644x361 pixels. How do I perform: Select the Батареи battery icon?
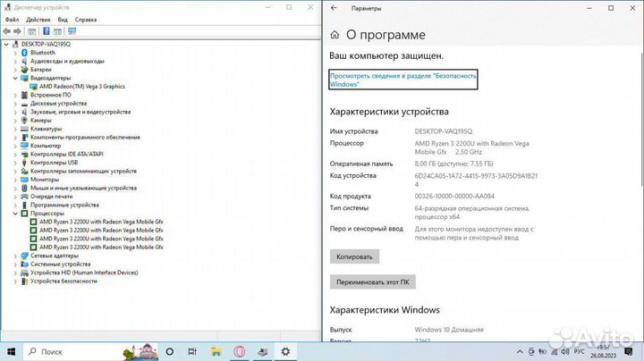point(24,70)
